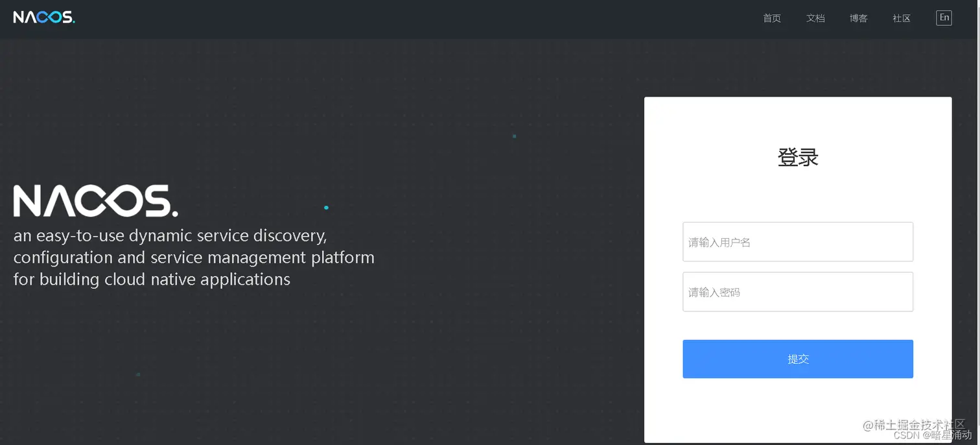
Task: Click the large NACOS hero logo
Action: [x=95, y=201]
